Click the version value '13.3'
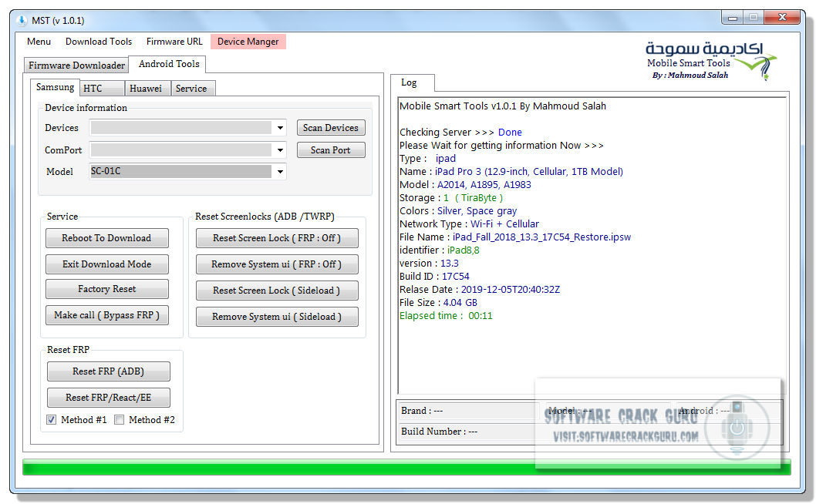This screenshot has width=816, height=504. tap(450, 264)
